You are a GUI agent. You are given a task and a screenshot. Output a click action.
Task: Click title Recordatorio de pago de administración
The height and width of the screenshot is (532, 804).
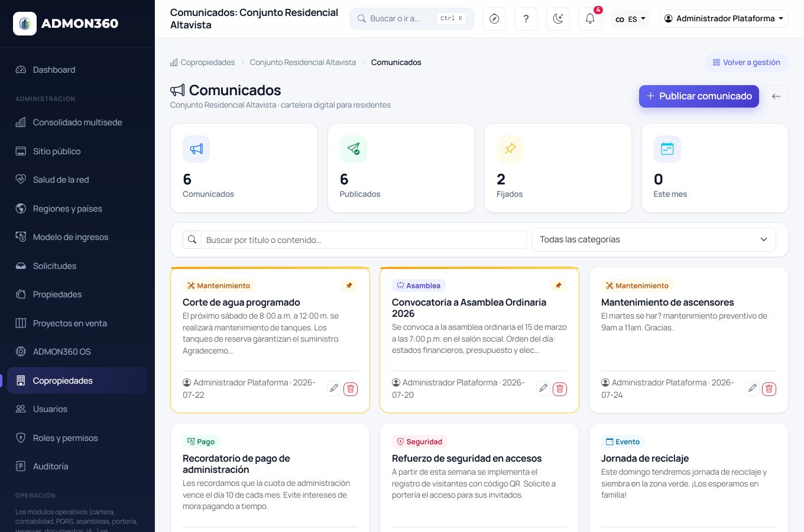236,464
